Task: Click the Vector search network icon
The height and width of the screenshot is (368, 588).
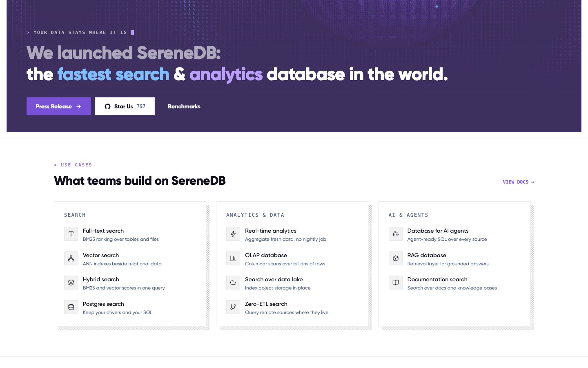Action: (x=71, y=258)
